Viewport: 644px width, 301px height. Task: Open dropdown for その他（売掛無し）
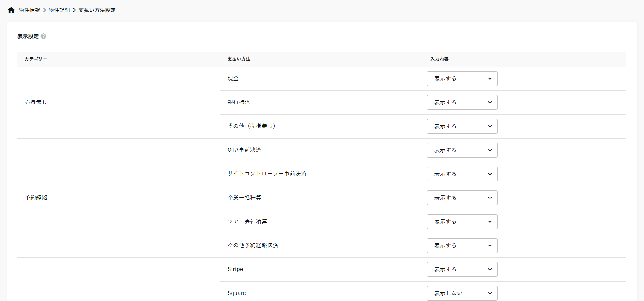pos(462,126)
